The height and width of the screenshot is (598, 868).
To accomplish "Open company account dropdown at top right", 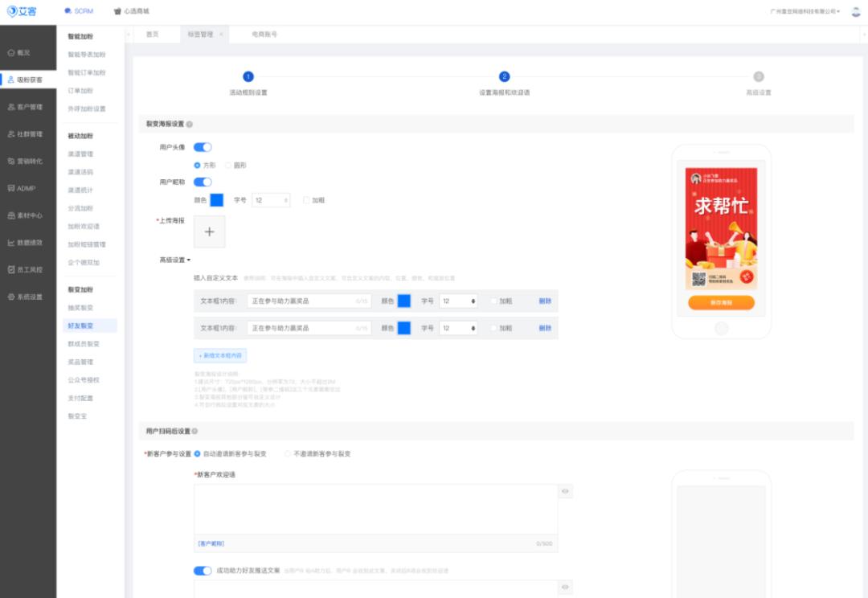I will [x=805, y=12].
